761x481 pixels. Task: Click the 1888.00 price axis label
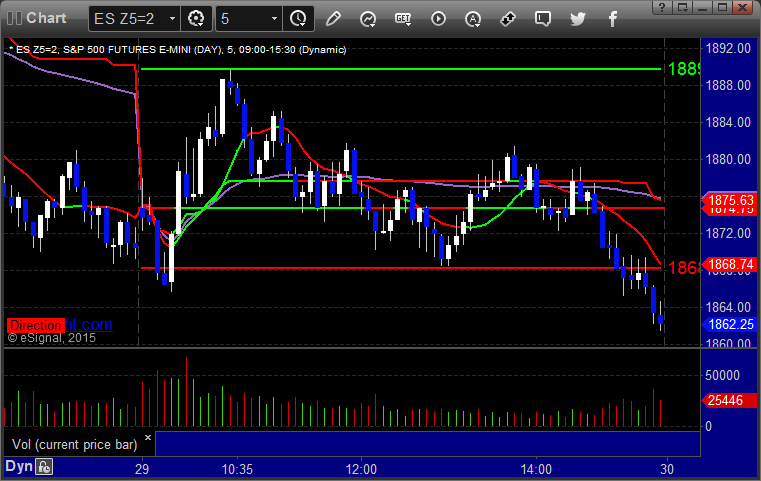coord(728,85)
